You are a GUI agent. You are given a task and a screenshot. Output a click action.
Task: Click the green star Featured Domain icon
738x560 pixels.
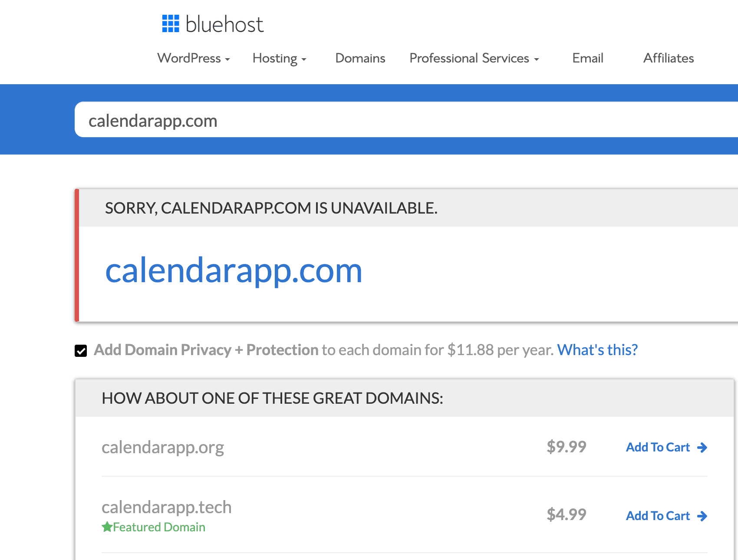coord(106,527)
